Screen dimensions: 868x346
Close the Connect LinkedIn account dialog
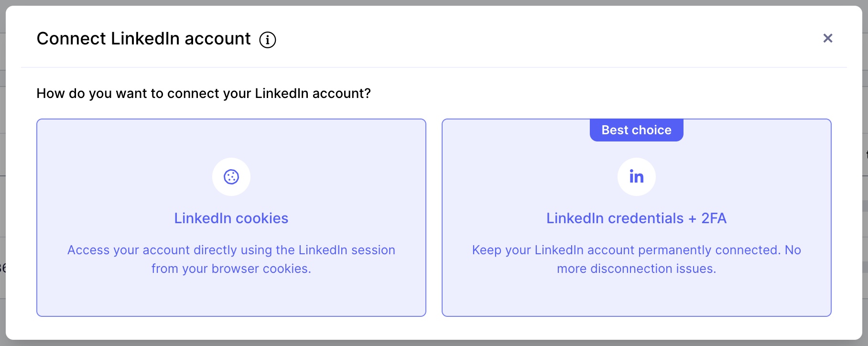828,38
